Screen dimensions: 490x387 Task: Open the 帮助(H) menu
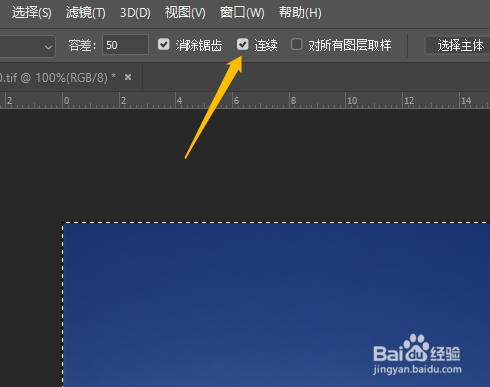300,13
